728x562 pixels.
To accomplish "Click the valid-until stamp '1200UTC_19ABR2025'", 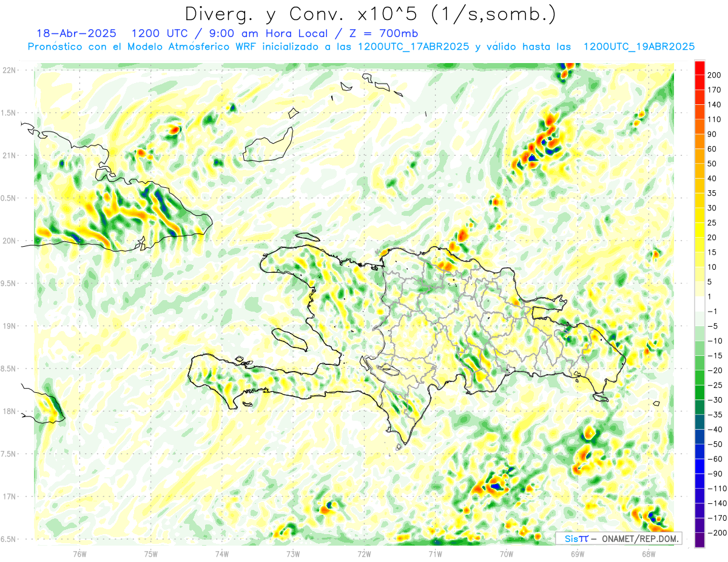I will [639, 47].
